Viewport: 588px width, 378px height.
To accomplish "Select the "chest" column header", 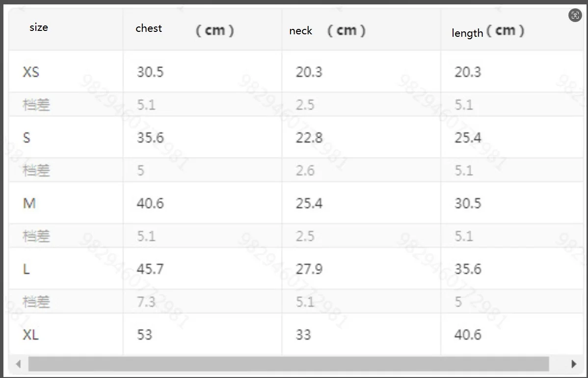I will (149, 28).
